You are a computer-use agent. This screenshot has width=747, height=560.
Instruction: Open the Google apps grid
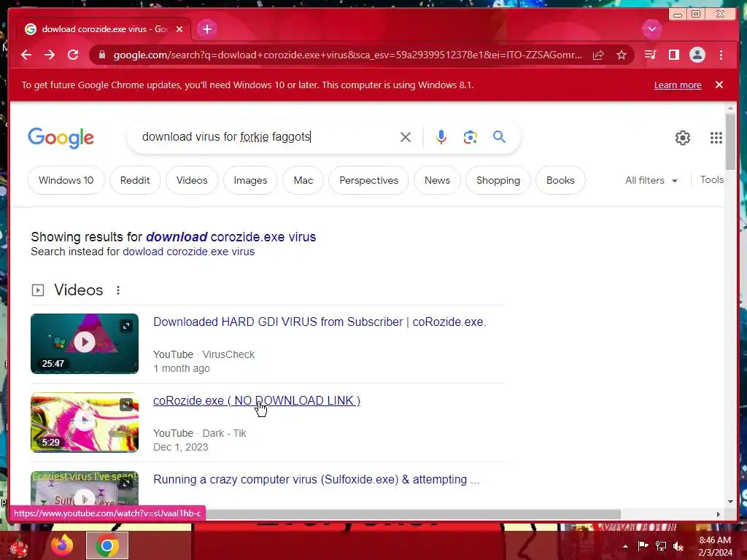click(x=716, y=138)
